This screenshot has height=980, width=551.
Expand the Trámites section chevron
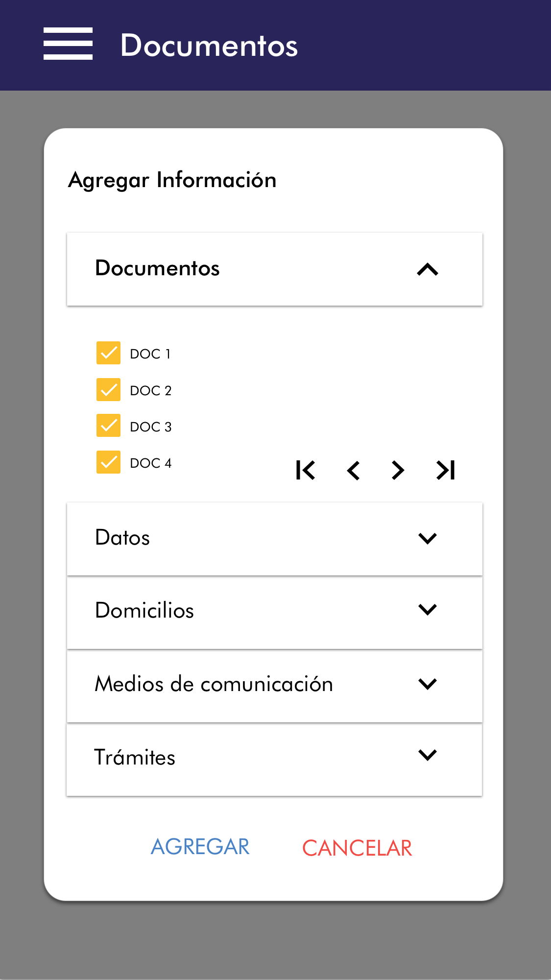tap(428, 755)
